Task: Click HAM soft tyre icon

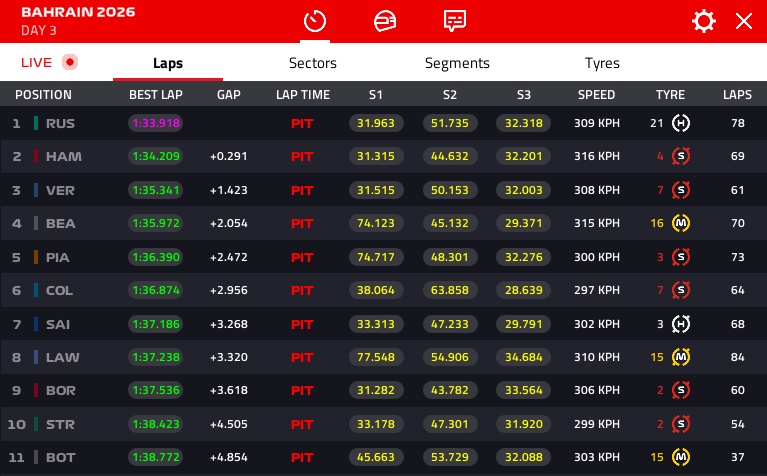Action: coord(681,156)
